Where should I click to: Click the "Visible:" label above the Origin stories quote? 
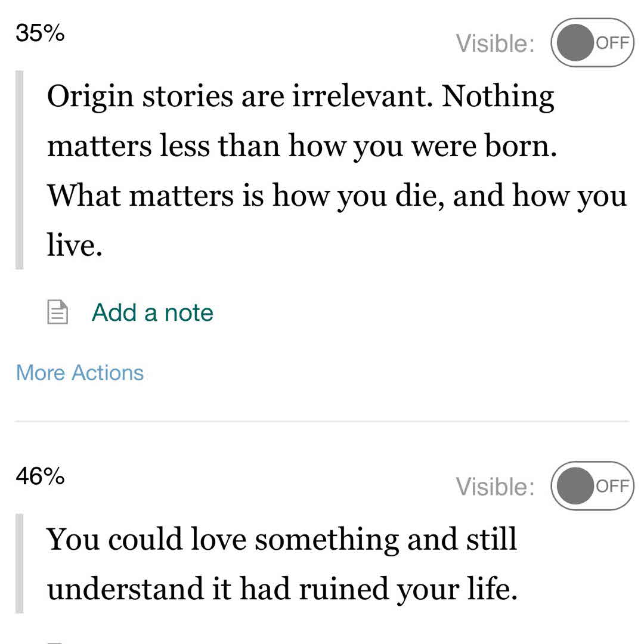pos(495,44)
